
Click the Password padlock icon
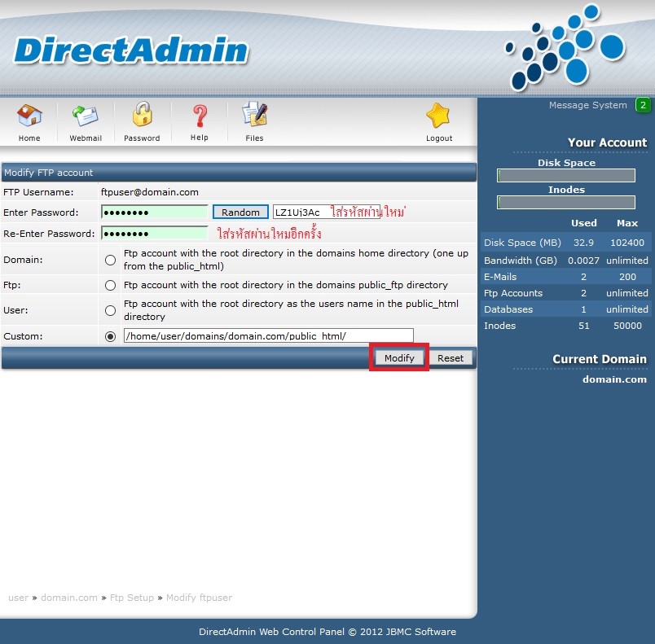142,114
